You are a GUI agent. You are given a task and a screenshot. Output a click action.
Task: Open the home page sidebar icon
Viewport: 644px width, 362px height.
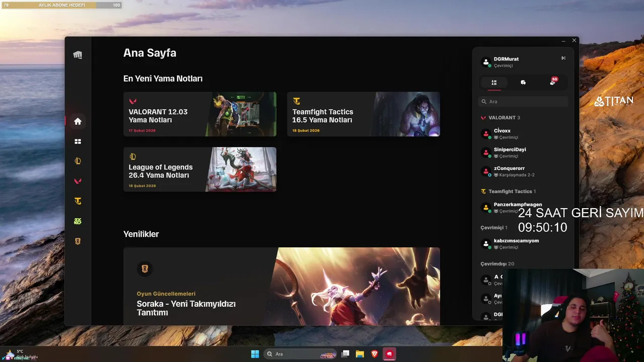point(77,121)
